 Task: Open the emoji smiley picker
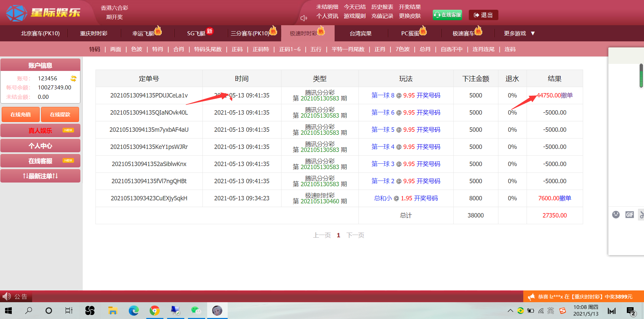[616, 215]
